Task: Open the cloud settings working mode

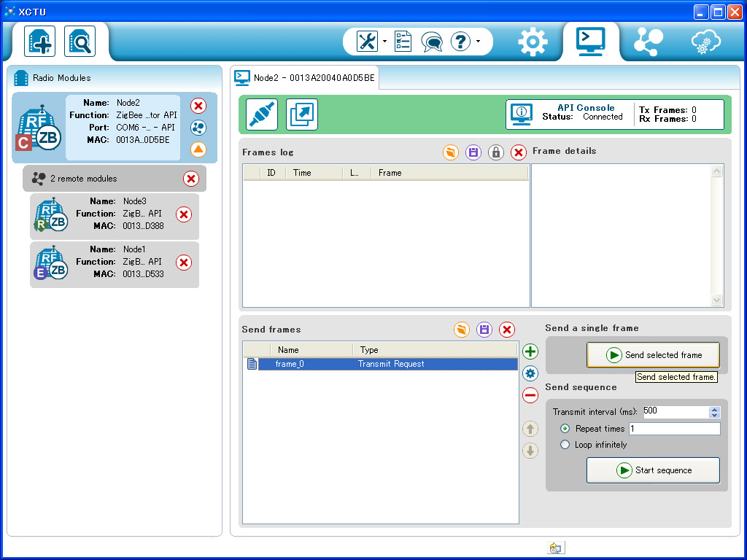Action: [x=706, y=42]
